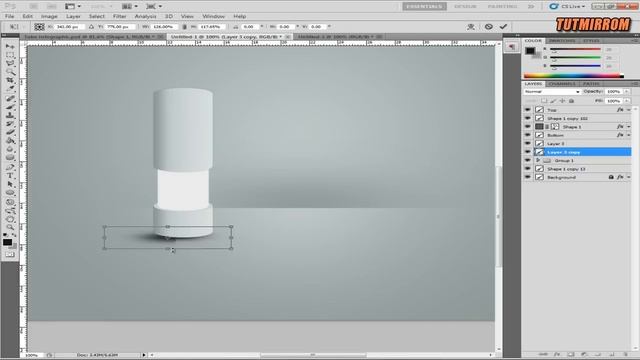Select the Layer 3 copy layer
This screenshot has width=640, height=360.
[x=582, y=152]
